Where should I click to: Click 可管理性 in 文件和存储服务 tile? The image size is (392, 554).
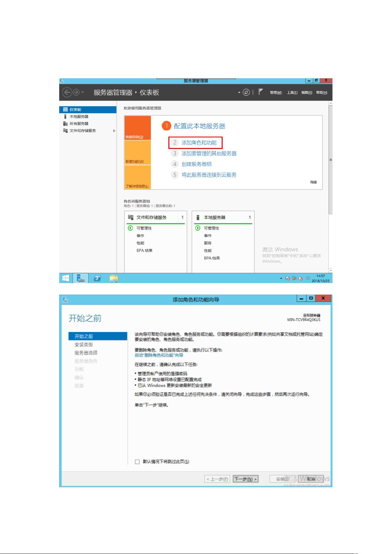[144, 228]
